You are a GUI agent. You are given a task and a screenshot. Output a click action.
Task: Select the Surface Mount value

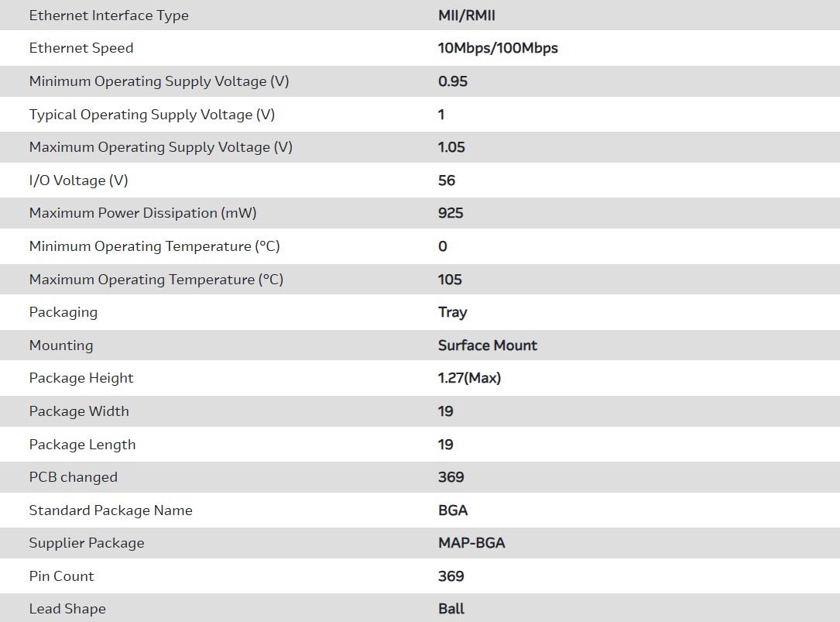[x=488, y=345]
